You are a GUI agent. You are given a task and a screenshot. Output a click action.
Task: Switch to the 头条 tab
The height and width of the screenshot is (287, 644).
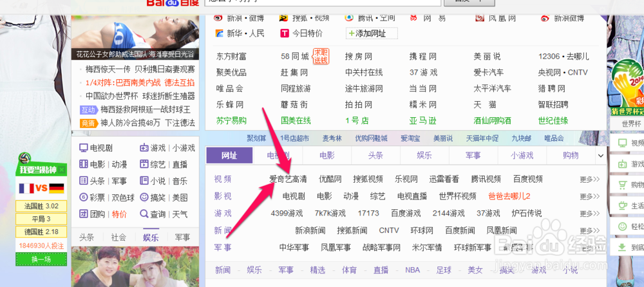(x=375, y=156)
